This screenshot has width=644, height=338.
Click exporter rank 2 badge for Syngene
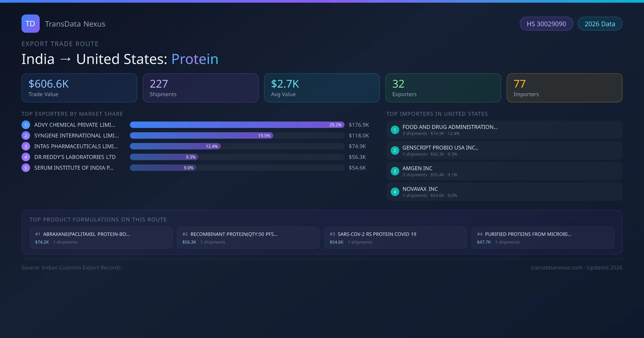click(x=26, y=135)
